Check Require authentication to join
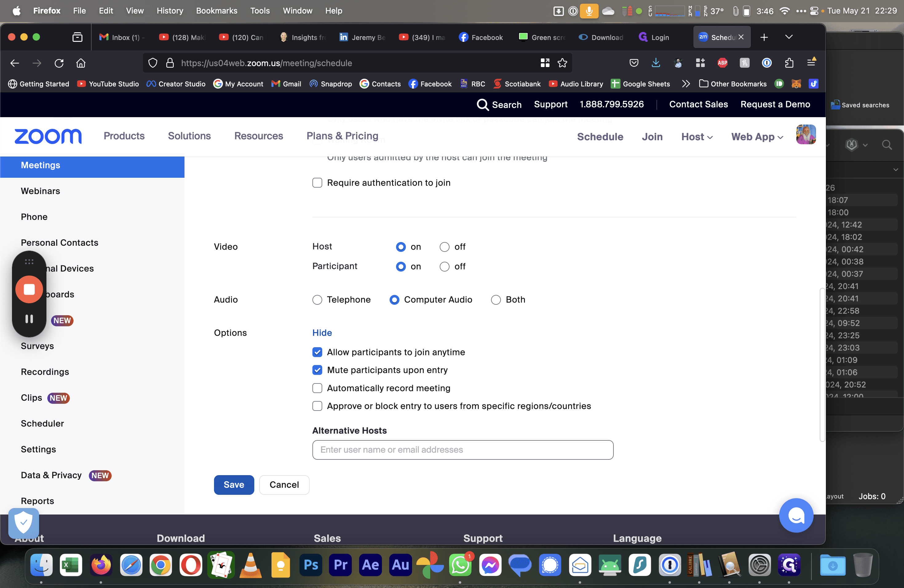904x588 pixels. pos(317,183)
